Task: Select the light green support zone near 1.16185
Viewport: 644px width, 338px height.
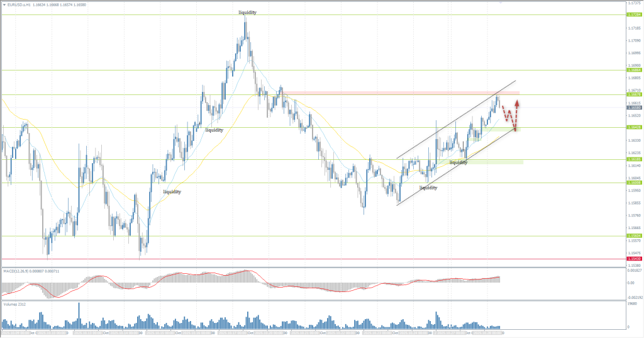Action: coord(484,162)
